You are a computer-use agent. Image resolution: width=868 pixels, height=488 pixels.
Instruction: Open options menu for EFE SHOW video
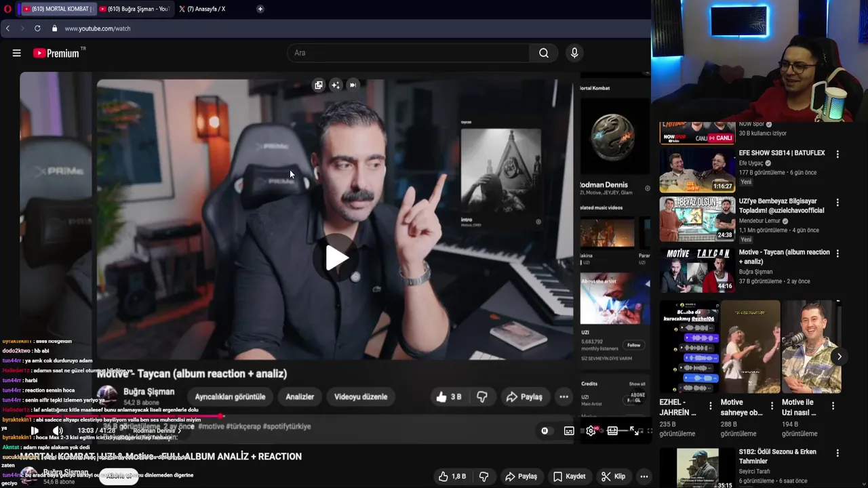(837, 155)
